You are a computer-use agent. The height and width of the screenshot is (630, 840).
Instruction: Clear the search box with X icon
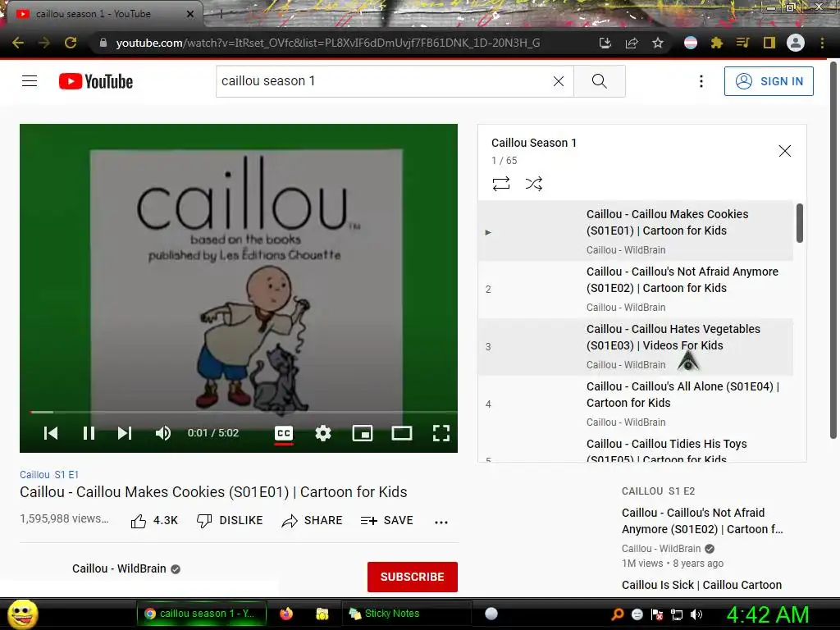[558, 81]
